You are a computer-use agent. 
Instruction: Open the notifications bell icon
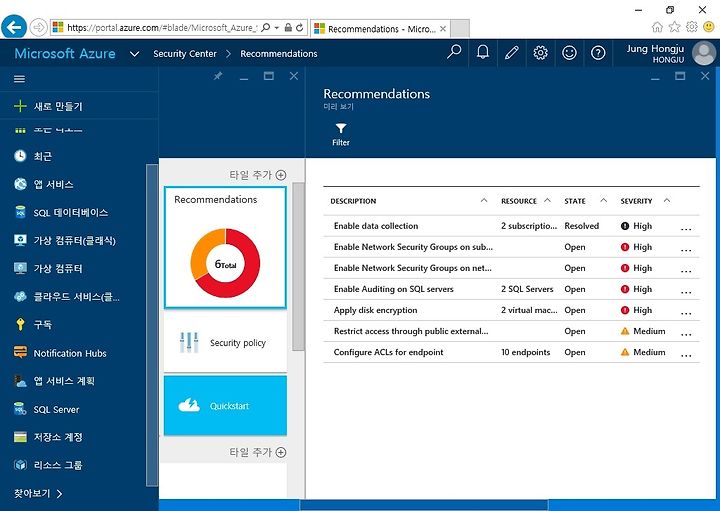(483, 52)
